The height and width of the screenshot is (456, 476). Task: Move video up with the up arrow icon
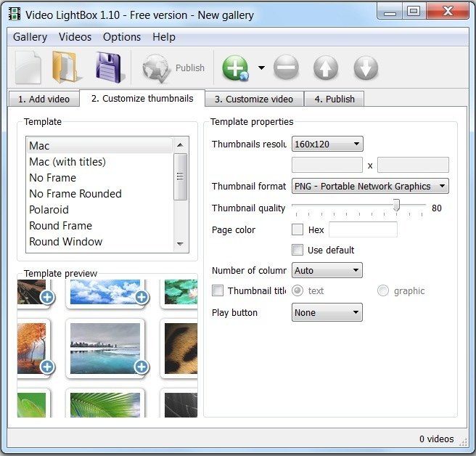[x=325, y=68]
